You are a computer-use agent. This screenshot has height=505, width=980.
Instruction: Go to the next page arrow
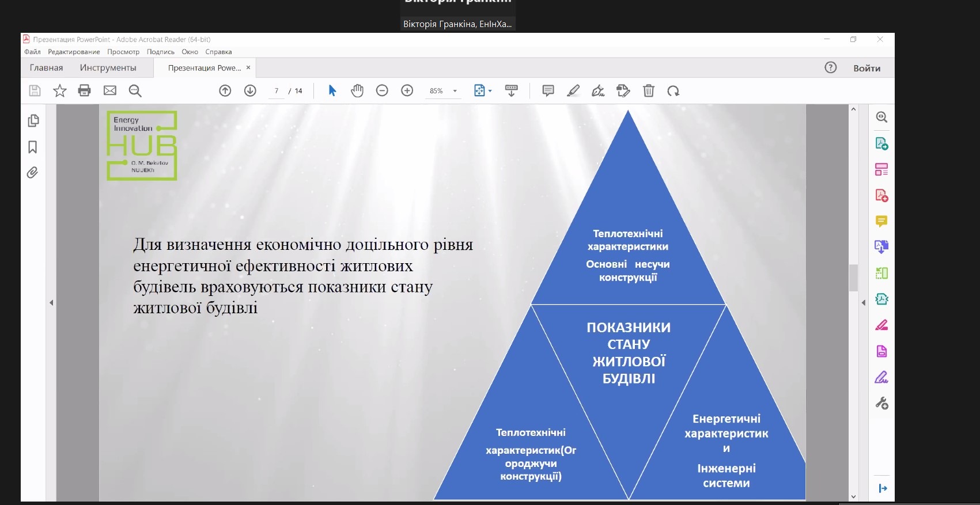click(x=250, y=90)
